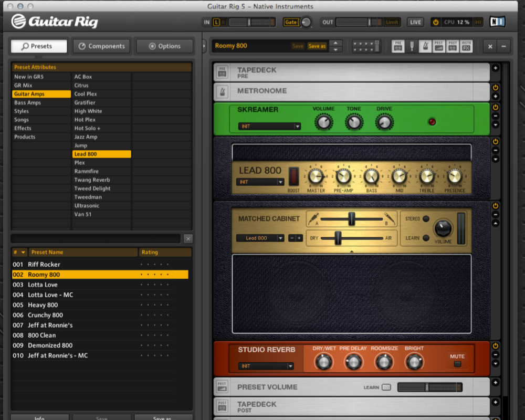Switch to the Components tab
This screenshot has width=525, height=420.
102,46
